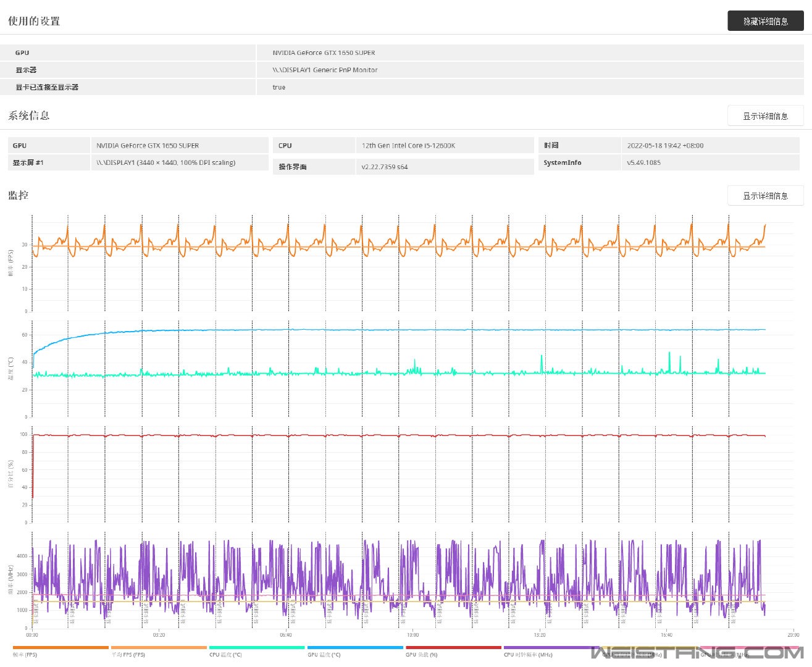Click the 16:40 time axis label

coord(666,635)
